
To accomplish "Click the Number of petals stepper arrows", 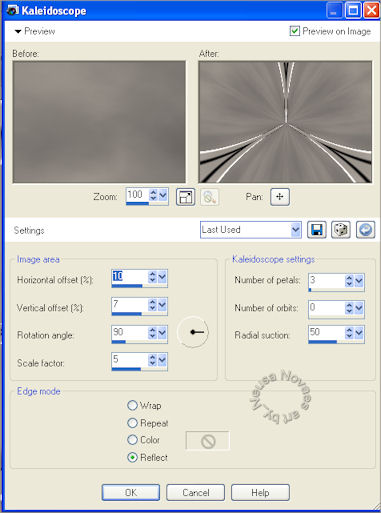I will coord(349,281).
